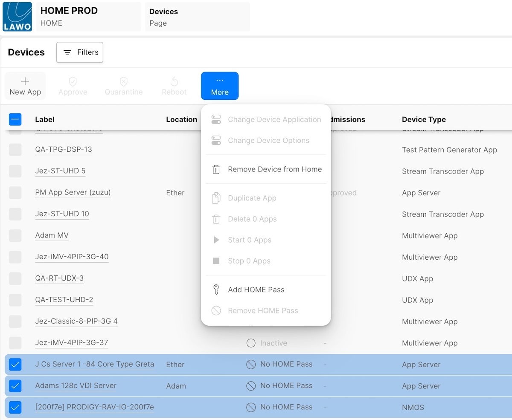The width and height of the screenshot is (512, 420).
Task: Toggle the select-all checkbox in the table header
Action: (15, 119)
